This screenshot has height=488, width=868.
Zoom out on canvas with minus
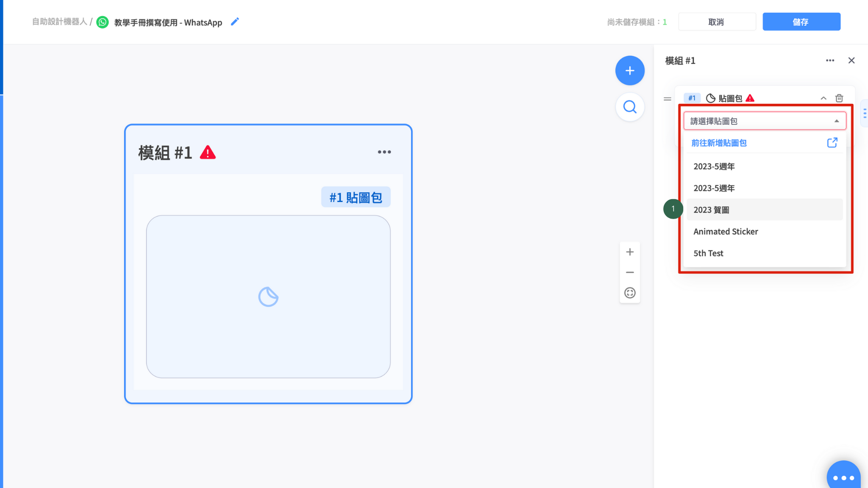(630, 272)
